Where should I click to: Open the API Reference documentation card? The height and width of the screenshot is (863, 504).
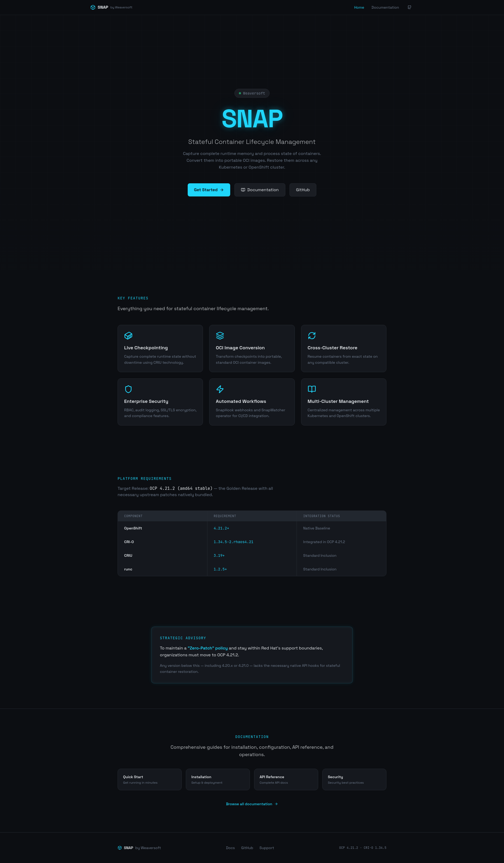286,779
